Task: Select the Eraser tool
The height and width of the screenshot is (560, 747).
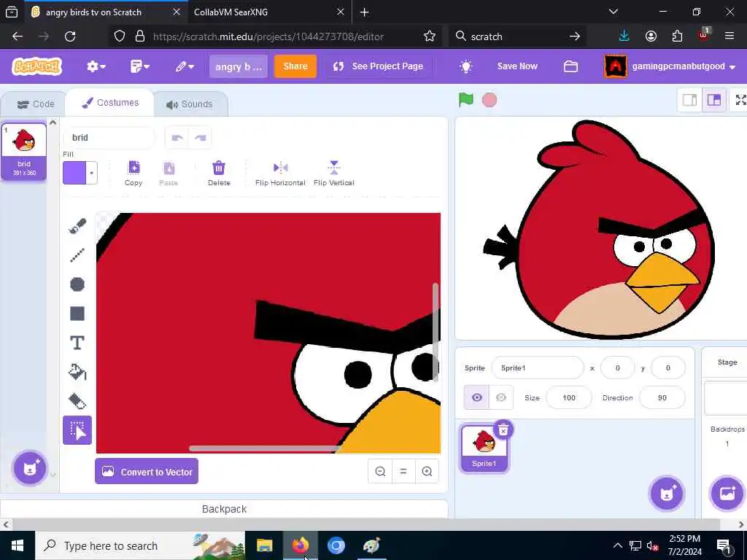Action: pos(77,401)
